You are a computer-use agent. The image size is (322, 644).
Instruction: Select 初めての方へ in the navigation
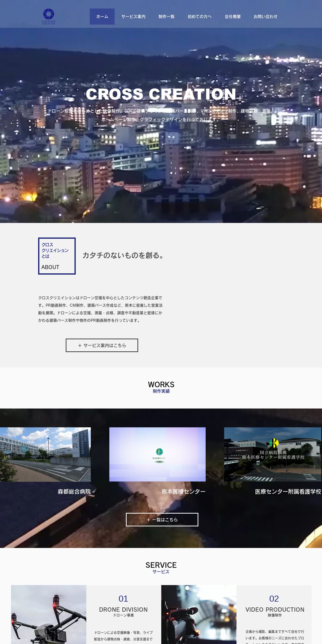(x=200, y=17)
